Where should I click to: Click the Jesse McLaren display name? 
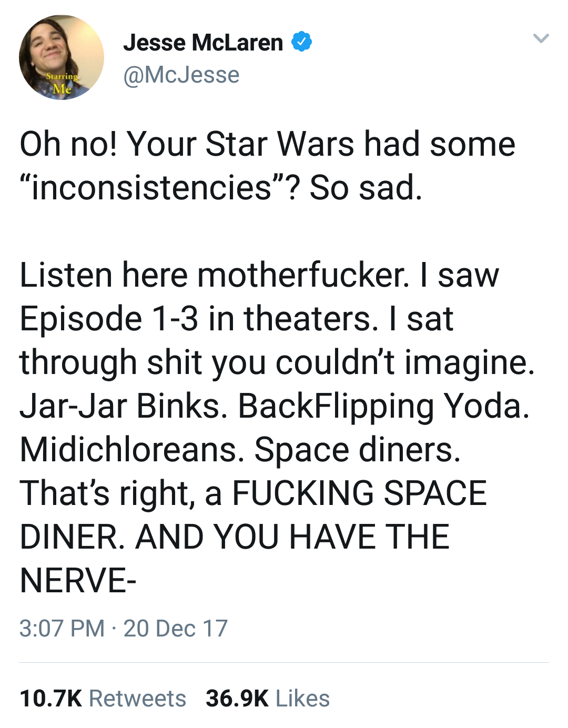(203, 43)
